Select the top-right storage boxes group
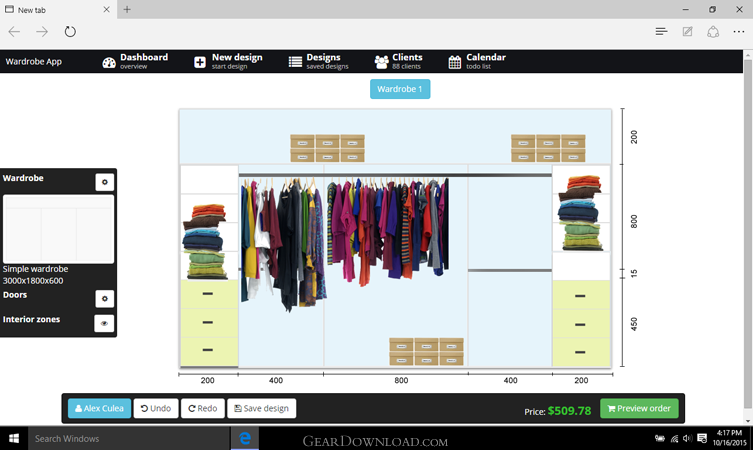The image size is (753, 450). coord(548,148)
